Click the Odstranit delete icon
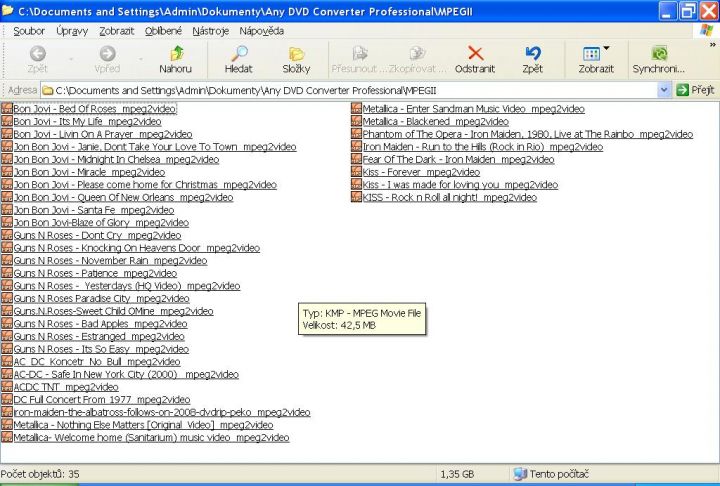Screen dimensions: 720x486 (x=476, y=53)
